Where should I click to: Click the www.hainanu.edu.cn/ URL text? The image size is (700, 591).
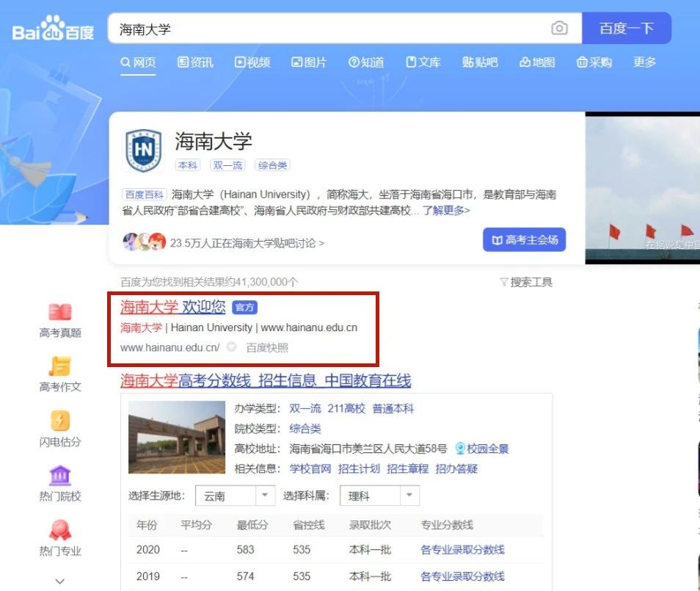point(169,347)
